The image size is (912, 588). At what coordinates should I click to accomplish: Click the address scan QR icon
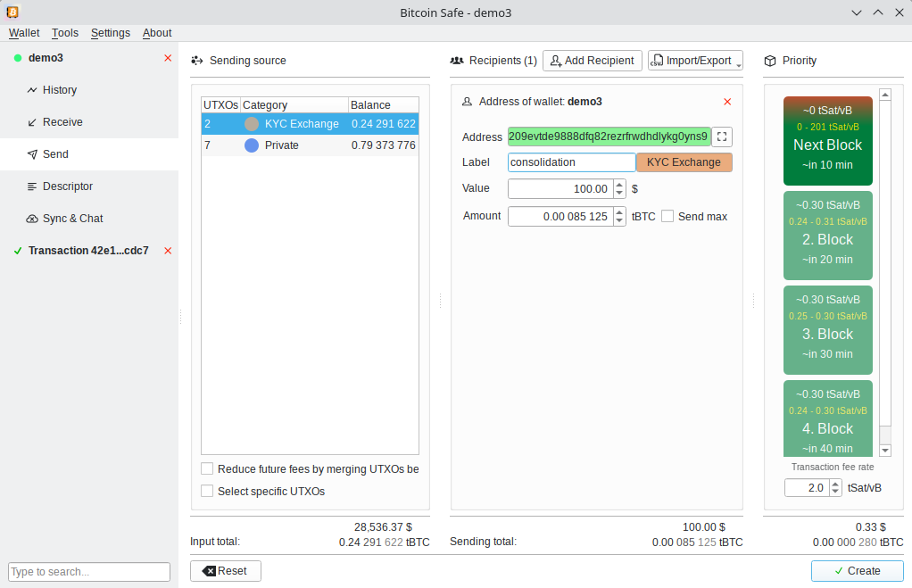point(722,137)
